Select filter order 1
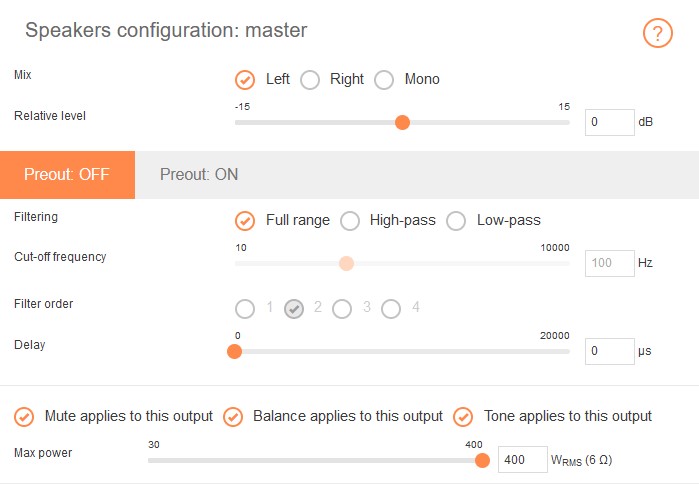The height and width of the screenshot is (484, 699). click(245, 308)
